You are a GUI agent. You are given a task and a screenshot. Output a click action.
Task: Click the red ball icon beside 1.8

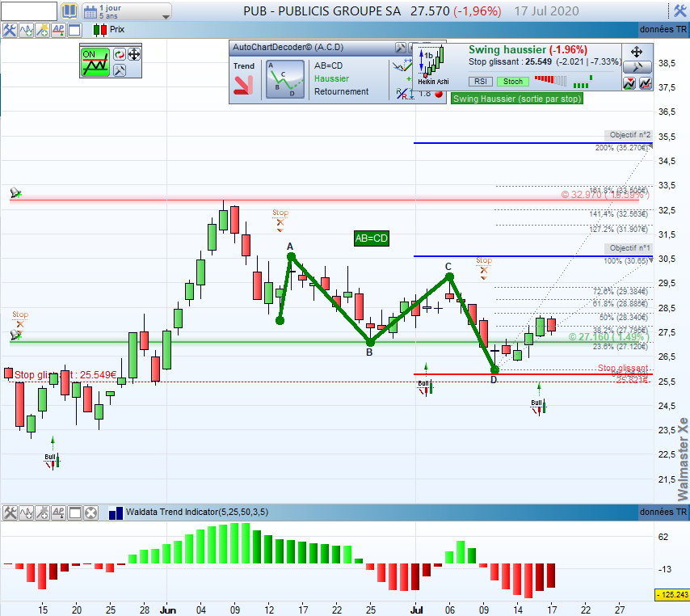(438, 94)
